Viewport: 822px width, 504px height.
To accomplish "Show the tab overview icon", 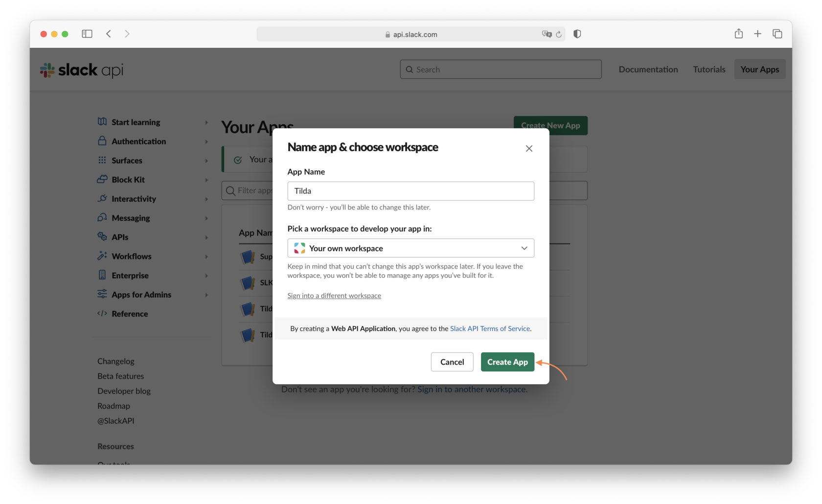I will [x=777, y=34].
